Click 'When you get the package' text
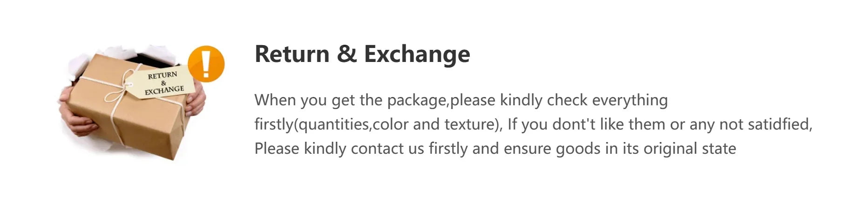The image size is (868, 205). (352, 100)
